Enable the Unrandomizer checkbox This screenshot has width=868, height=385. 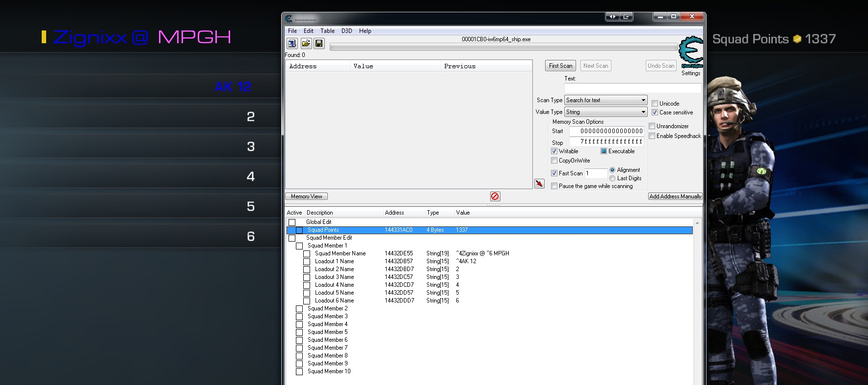tap(652, 126)
